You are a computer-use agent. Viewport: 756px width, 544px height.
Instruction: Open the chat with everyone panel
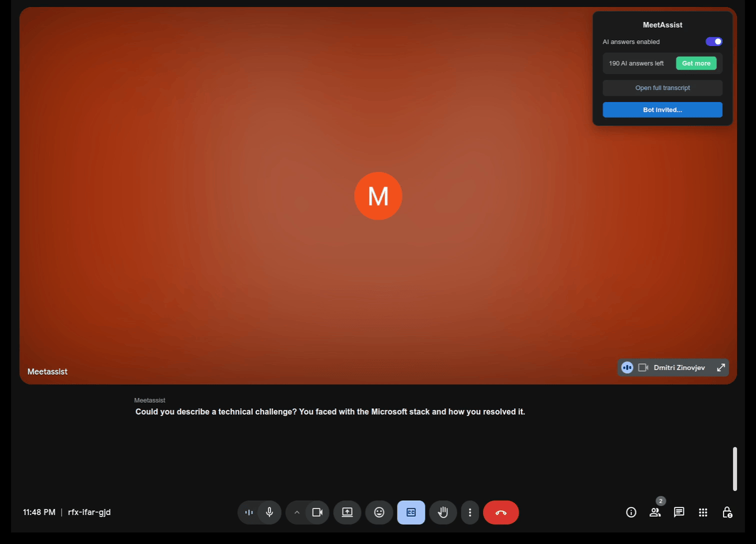[679, 512]
